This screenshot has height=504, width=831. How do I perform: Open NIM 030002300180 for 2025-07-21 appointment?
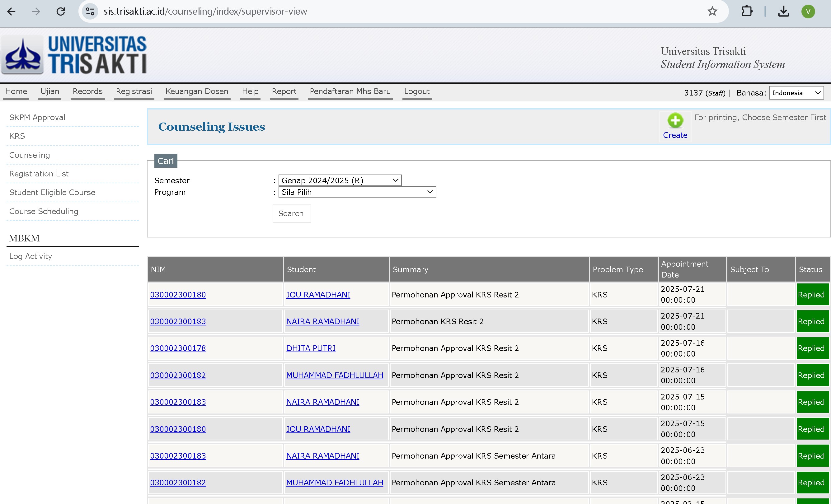click(x=178, y=295)
